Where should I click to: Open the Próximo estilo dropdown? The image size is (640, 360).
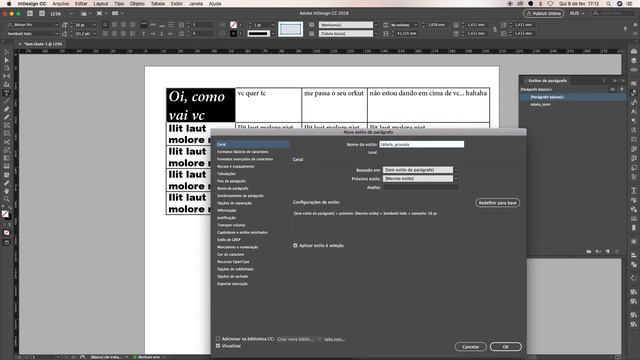click(x=420, y=179)
